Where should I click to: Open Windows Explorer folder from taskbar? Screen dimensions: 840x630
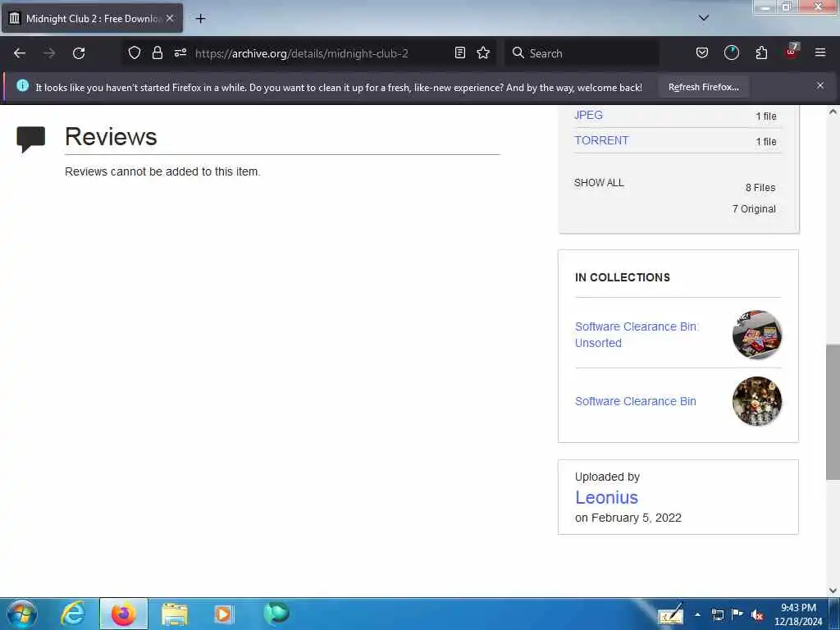pyautogui.click(x=174, y=614)
